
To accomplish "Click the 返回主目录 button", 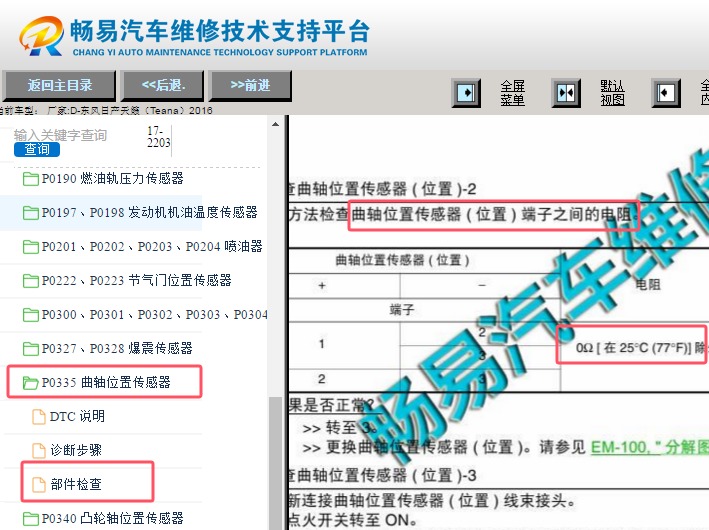I will point(59,85).
